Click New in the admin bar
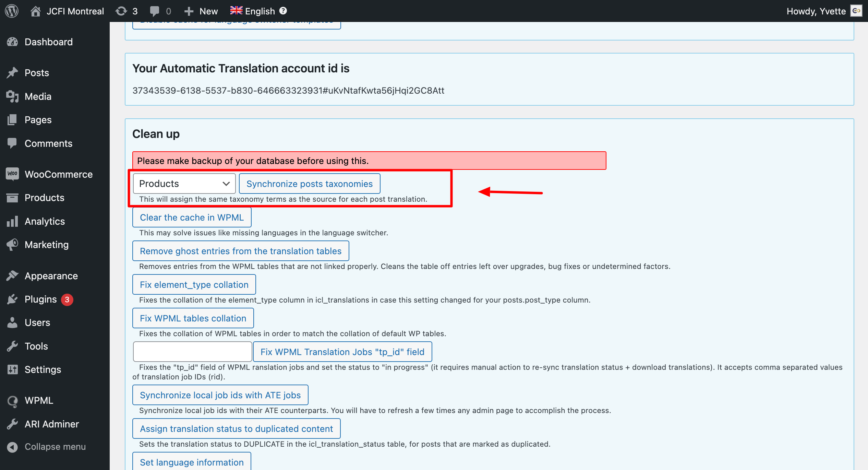This screenshot has width=868, height=470. tap(208, 11)
